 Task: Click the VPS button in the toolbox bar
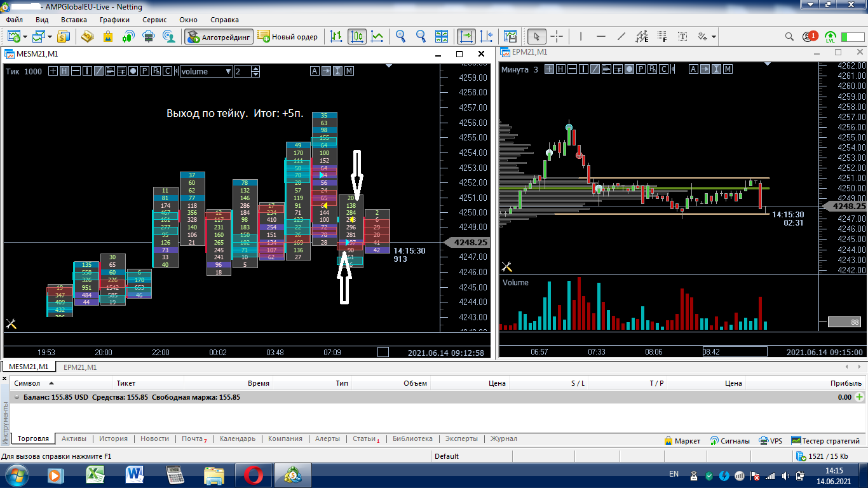pyautogui.click(x=770, y=440)
